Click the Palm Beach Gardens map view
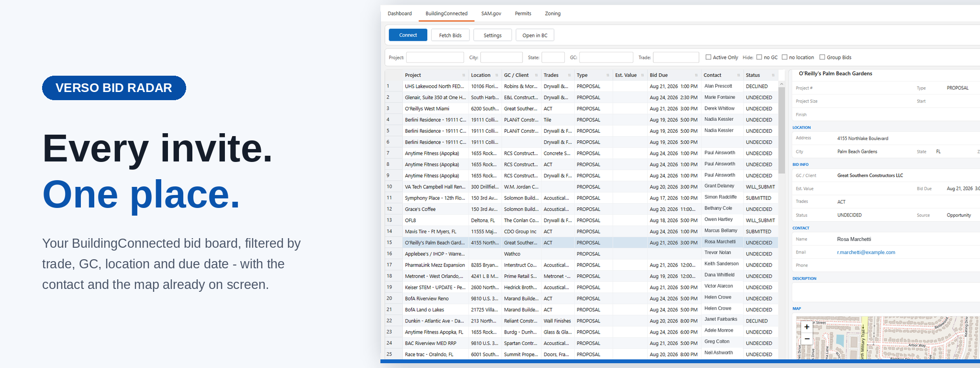The image size is (980, 368). [x=888, y=338]
